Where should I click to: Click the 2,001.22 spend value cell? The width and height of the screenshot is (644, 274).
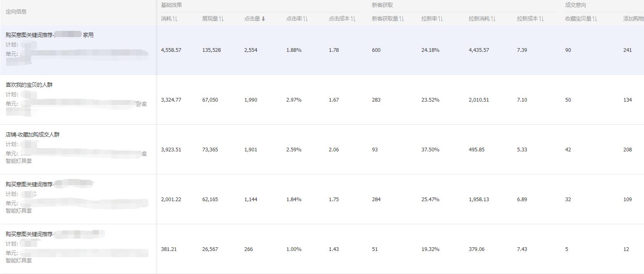pos(171,200)
